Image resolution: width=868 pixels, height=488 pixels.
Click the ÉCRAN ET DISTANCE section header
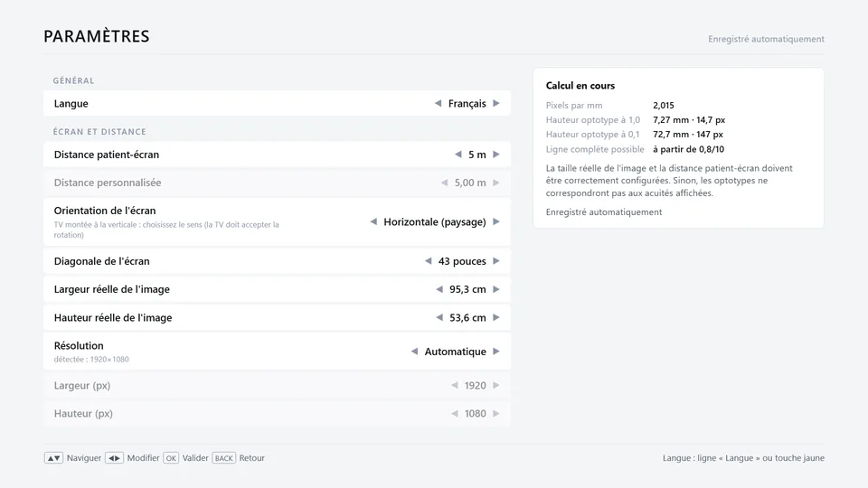[x=99, y=132]
